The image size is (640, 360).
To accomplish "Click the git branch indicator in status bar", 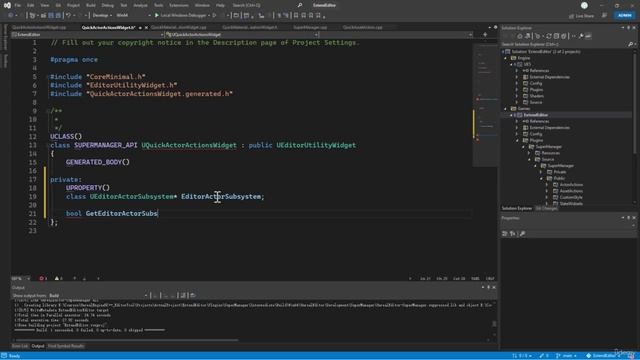I will click(x=566, y=356).
